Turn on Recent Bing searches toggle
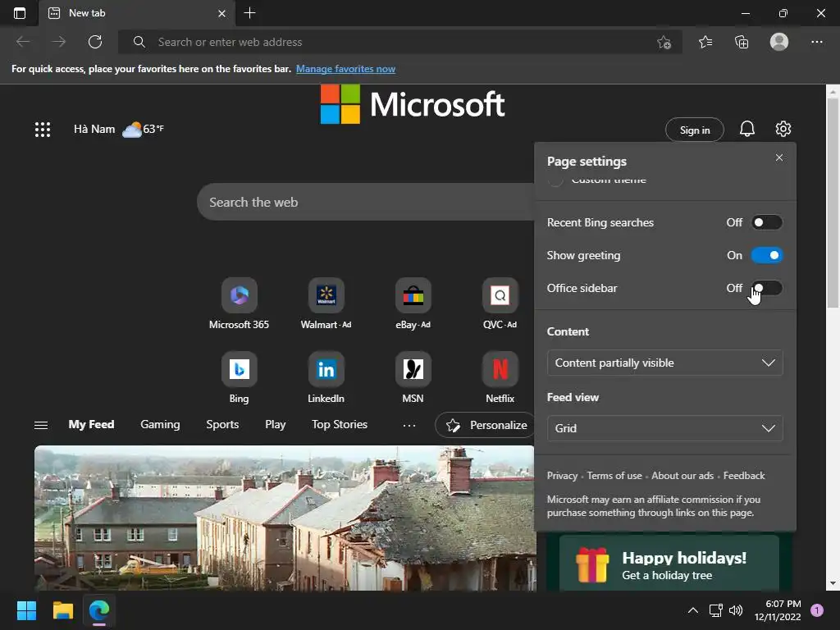840x630 pixels. click(767, 222)
